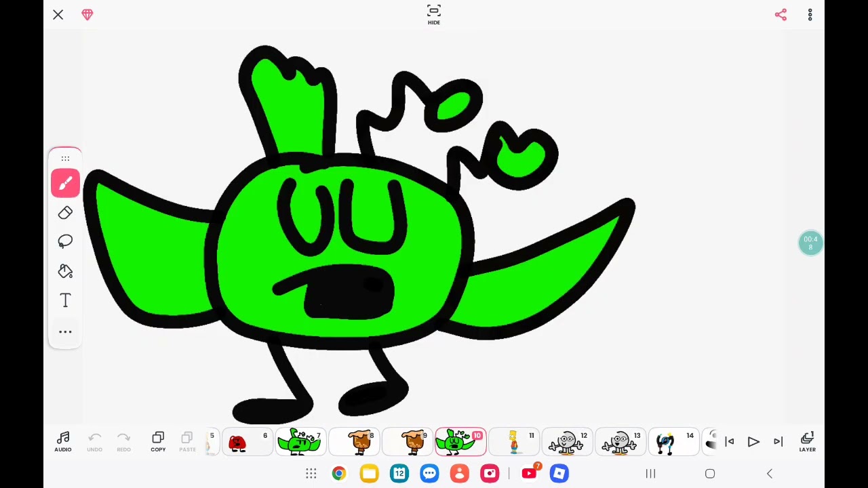Select frame 13 thumbnail
This screenshot has width=868, height=488.
tap(620, 442)
